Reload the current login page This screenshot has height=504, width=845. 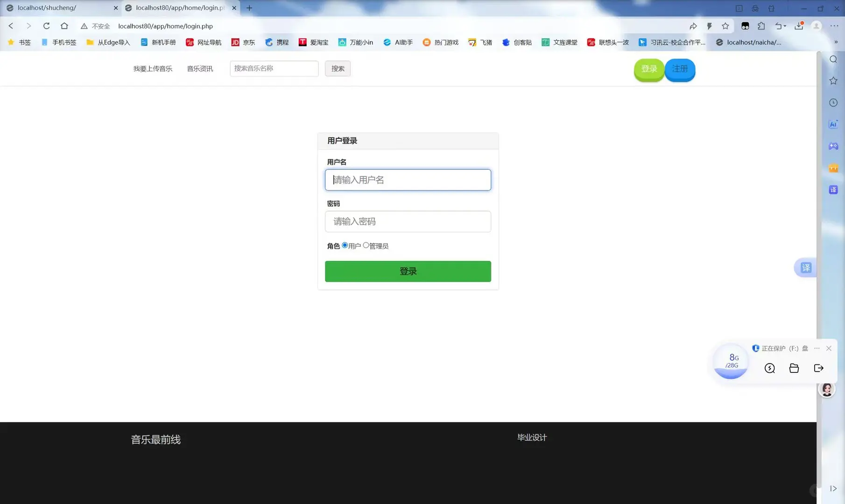(x=46, y=26)
